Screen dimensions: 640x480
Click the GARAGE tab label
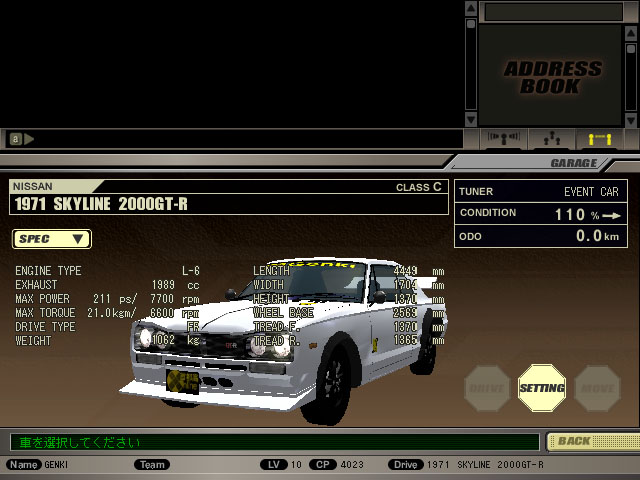tap(574, 163)
